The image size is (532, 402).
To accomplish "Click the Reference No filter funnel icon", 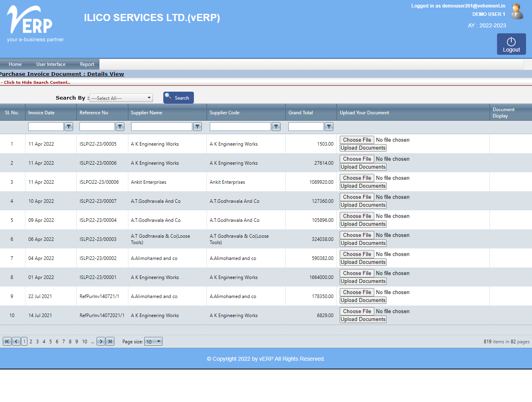I will [x=120, y=127].
